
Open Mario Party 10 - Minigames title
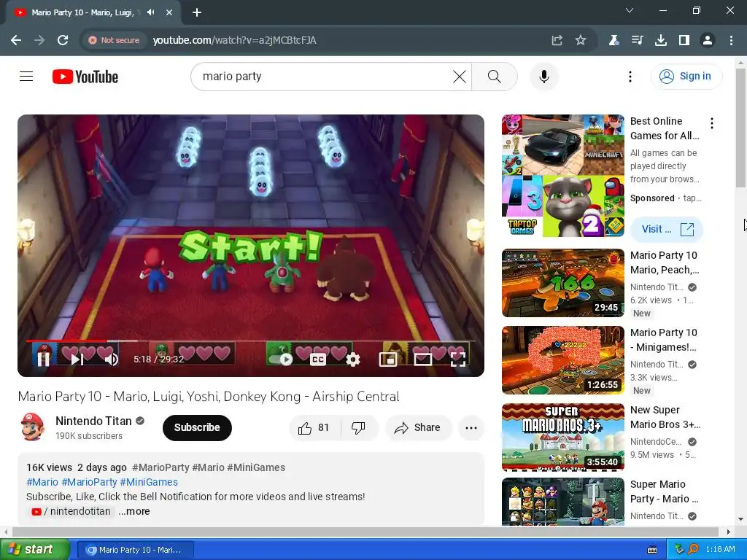(664, 340)
